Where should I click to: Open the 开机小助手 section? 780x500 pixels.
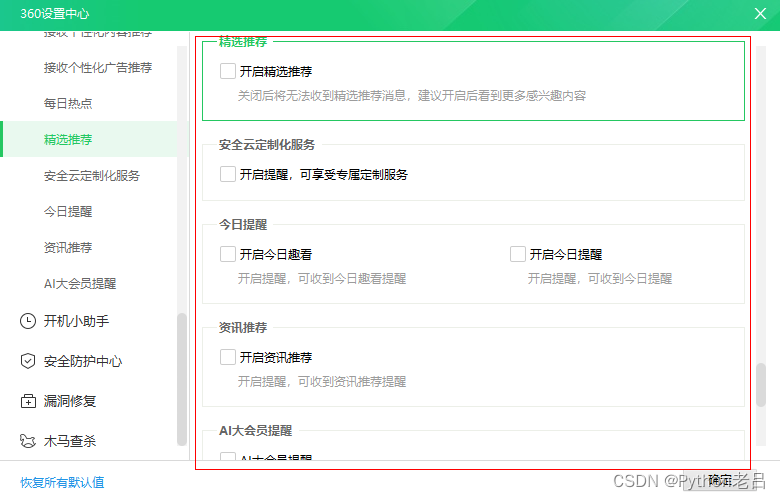pyautogui.click(x=76, y=321)
